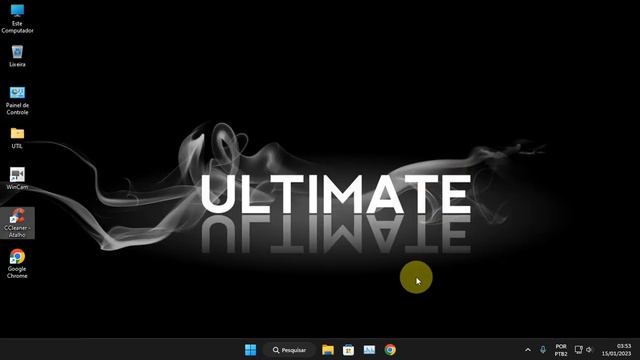The height and width of the screenshot is (360, 640).
Task: Open clock and date 15/01/2023
Action: coord(616,350)
